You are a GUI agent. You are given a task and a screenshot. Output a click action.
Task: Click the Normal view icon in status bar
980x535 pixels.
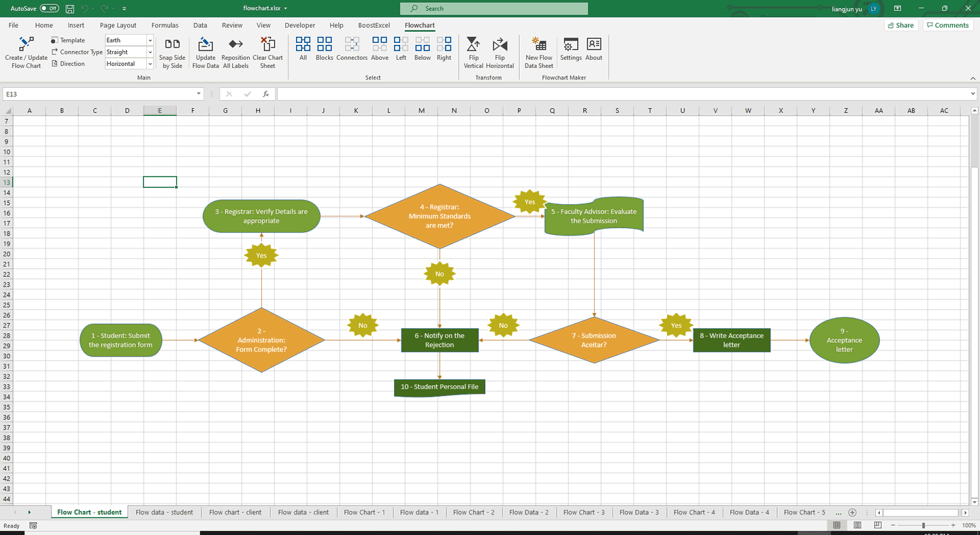point(836,525)
